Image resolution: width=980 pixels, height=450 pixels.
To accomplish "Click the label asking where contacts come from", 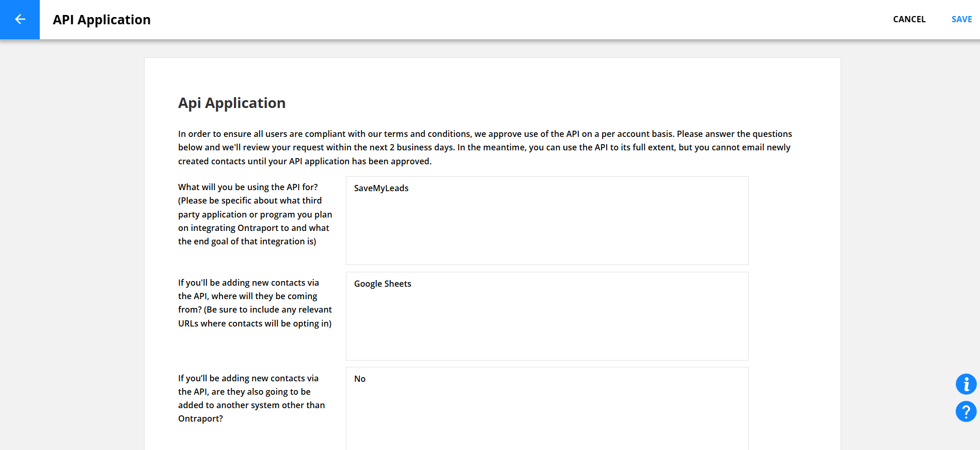I will [255, 303].
